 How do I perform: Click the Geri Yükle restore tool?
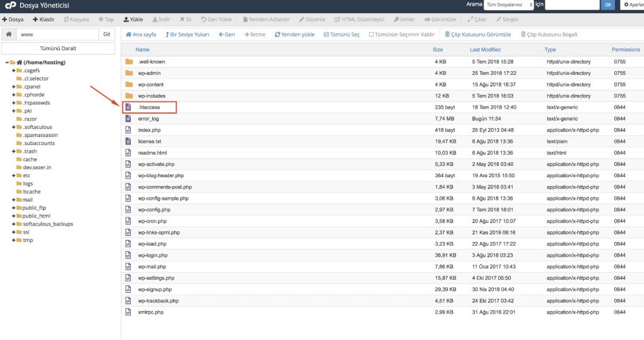(216, 19)
